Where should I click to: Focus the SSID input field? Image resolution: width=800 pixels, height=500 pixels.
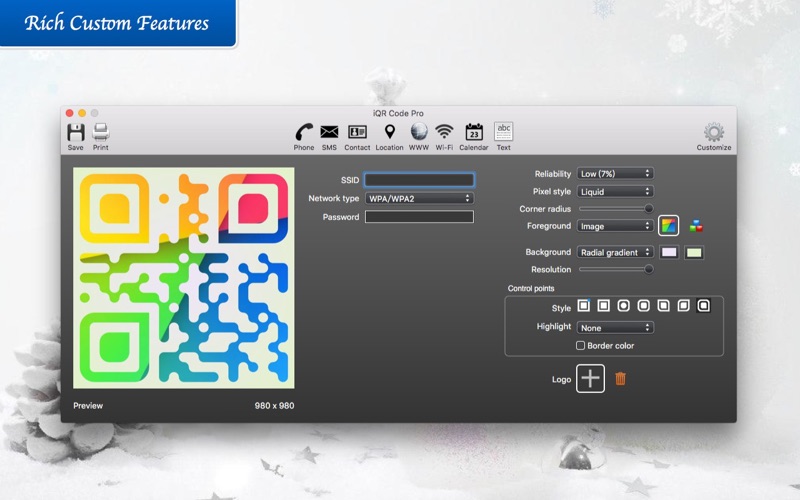419,180
